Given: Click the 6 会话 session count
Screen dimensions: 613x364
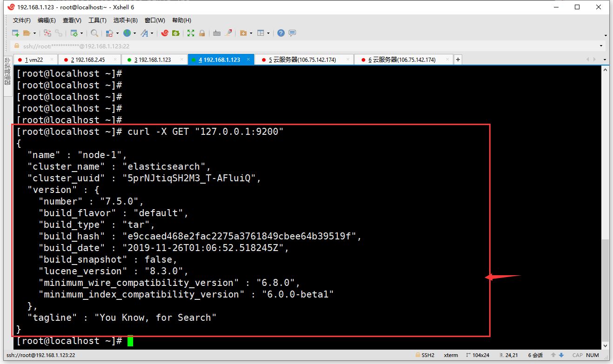Looking at the screenshot, I should (535, 355).
